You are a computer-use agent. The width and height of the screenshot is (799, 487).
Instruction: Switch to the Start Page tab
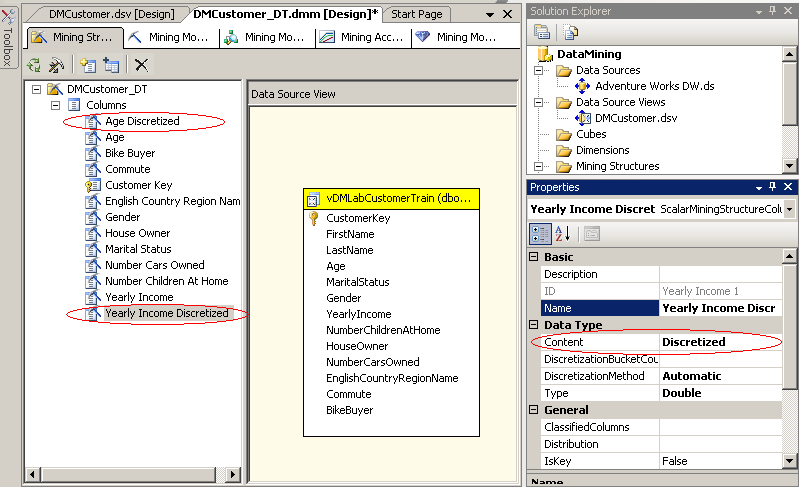click(416, 14)
